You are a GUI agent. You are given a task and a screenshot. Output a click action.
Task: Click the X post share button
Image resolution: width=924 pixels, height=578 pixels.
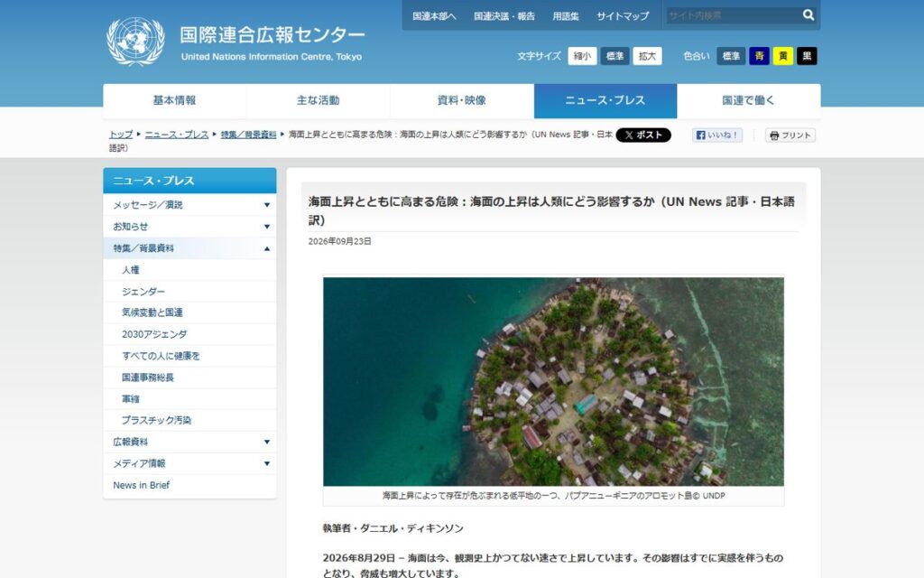[x=642, y=135]
